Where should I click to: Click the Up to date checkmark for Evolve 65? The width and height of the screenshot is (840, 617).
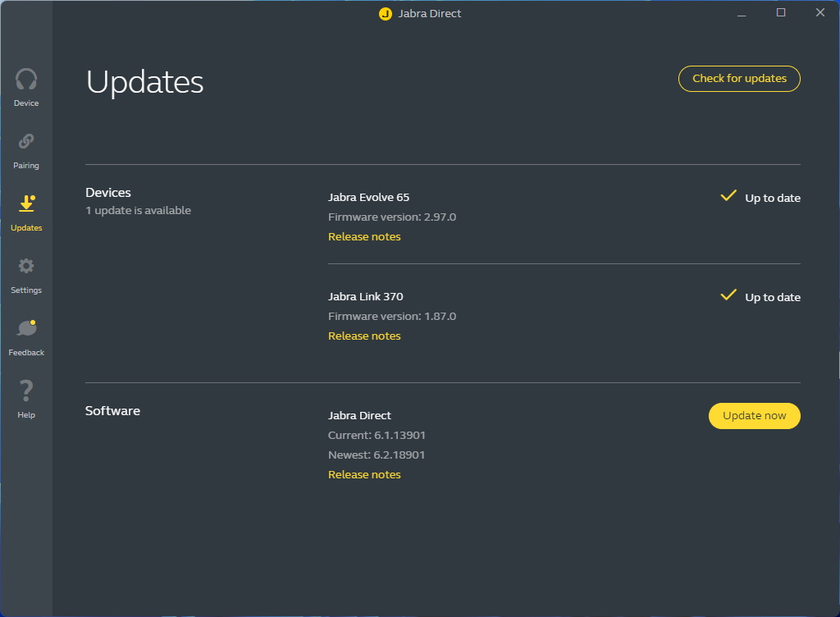(728, 196)
